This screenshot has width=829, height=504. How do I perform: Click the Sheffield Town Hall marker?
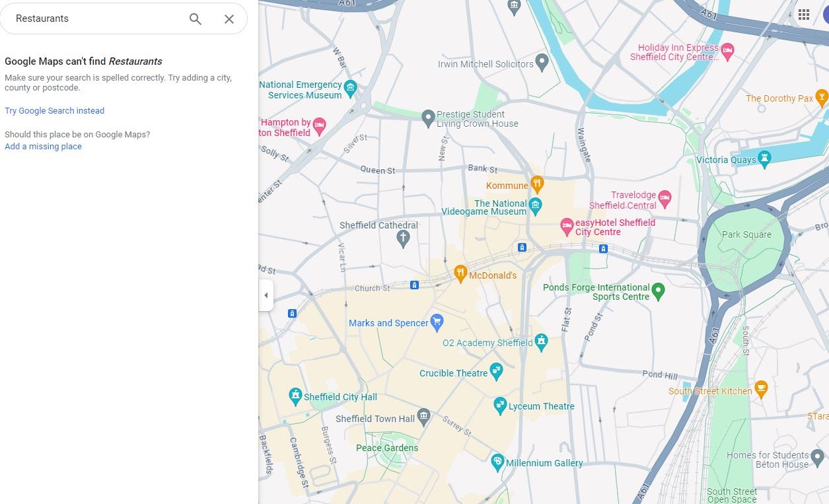click(423, 417)
